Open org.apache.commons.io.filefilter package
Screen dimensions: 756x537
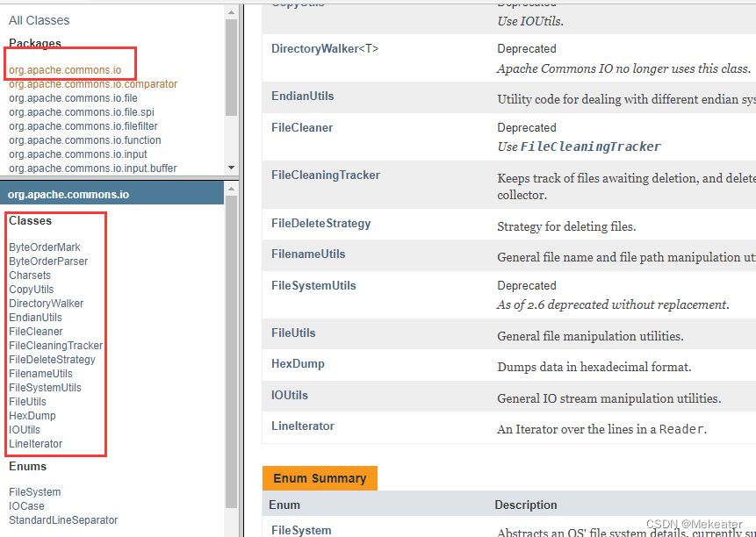coord(83,126)
